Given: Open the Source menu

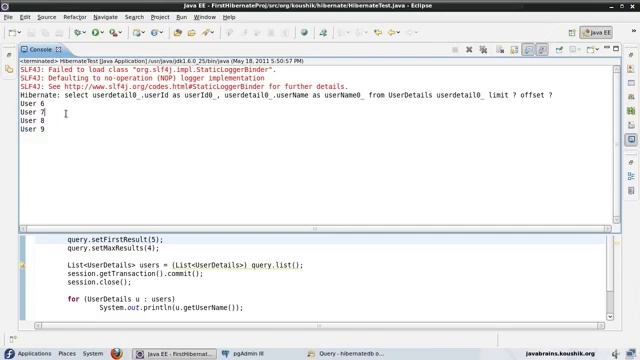Looking at the screenshot, I should (x=47, y=17).
